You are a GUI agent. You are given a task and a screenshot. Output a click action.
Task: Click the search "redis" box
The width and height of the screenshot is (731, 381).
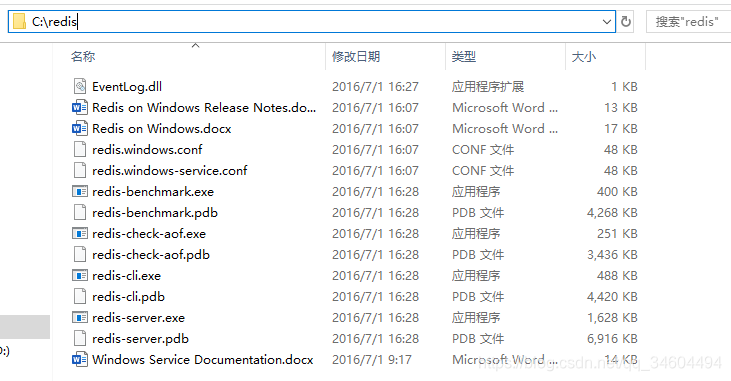(689, 21)
